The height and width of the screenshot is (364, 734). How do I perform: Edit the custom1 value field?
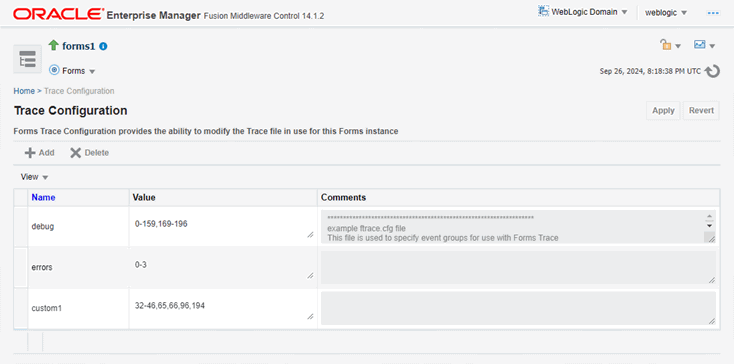tap(223, 308)
